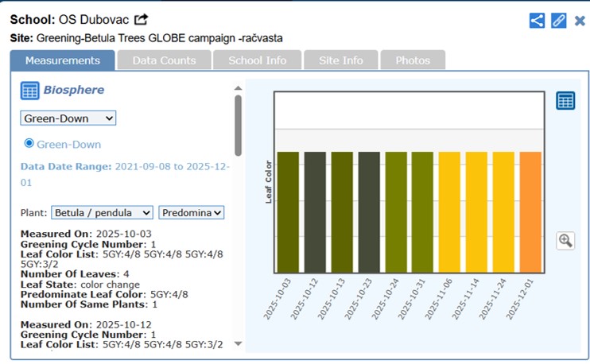Viewport: 590px width, 364px height.
Task: Switch to the School Info tab
Action: (x=257, y=60)
